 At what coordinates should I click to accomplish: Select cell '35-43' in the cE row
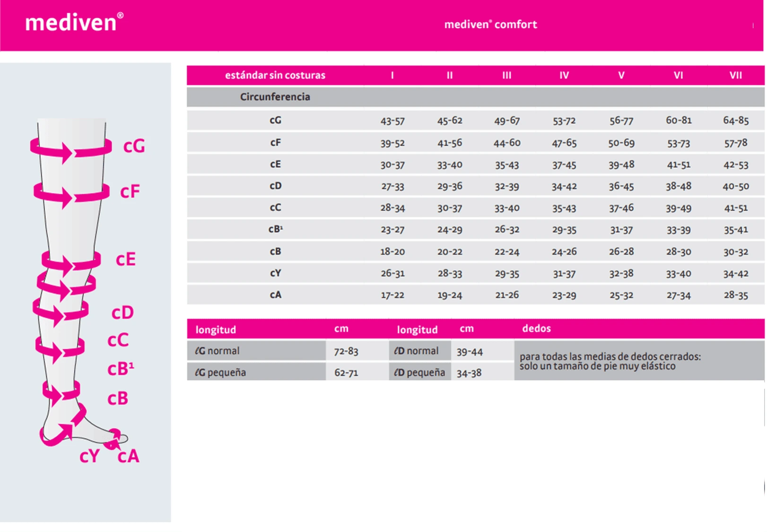(507, 165)
